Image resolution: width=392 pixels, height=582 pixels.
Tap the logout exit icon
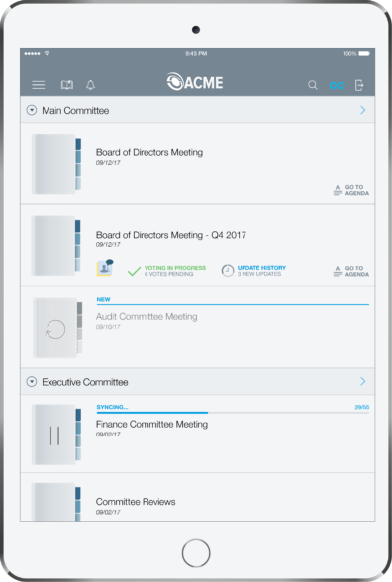359,85
